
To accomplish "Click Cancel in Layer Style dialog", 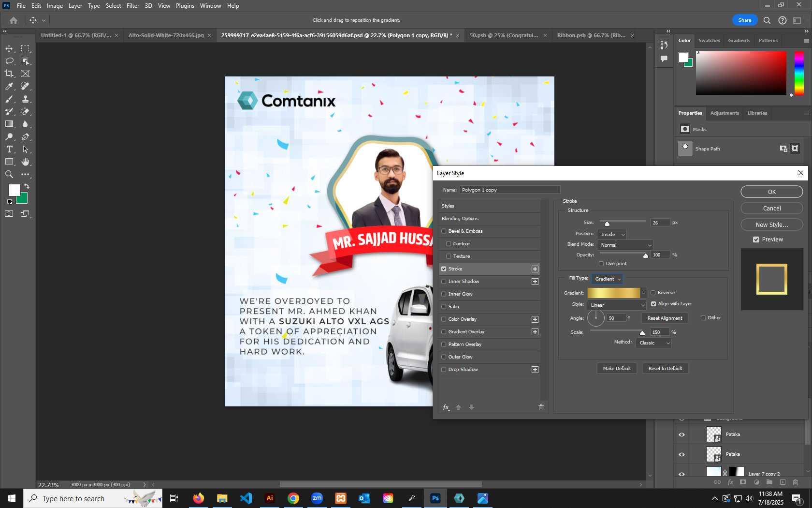I will coord(772,209).
